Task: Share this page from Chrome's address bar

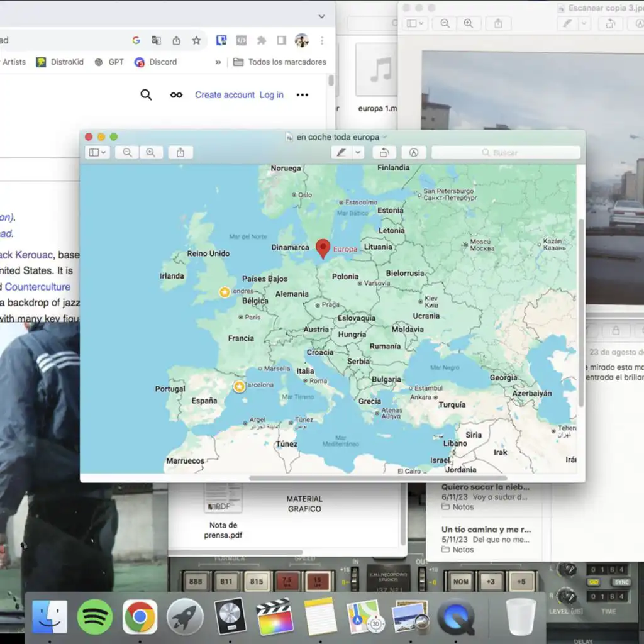Action: (x=176, y=40)
